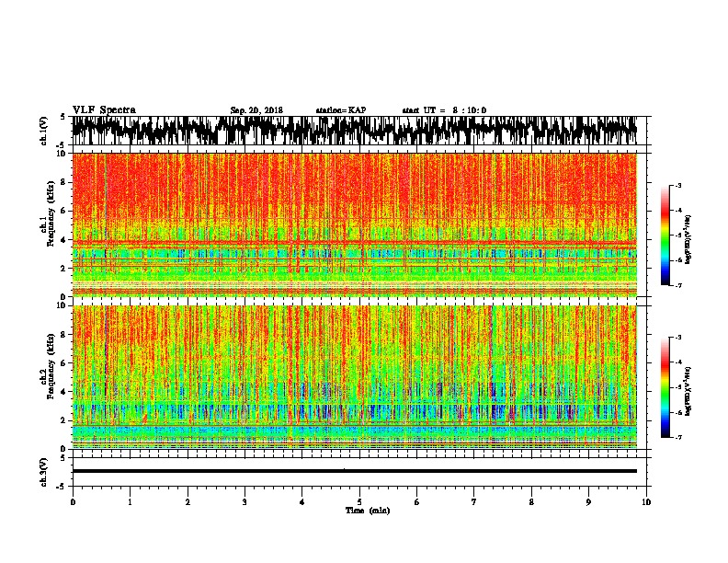Click the "5" tick on ch.1(V) axis
The width and height of the screenshot is (728, 563).
coord(63,117)
